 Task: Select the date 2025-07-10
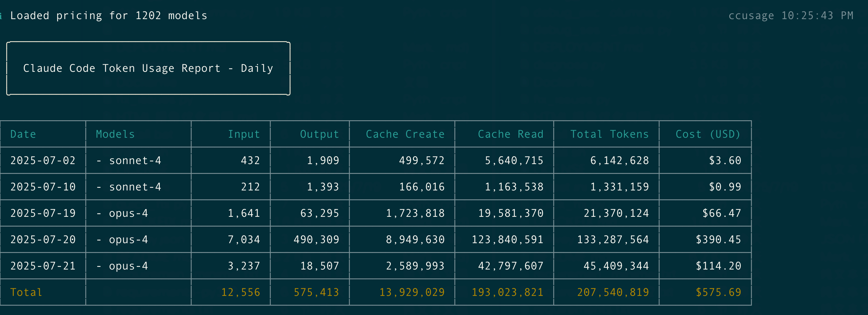[43, 186]
